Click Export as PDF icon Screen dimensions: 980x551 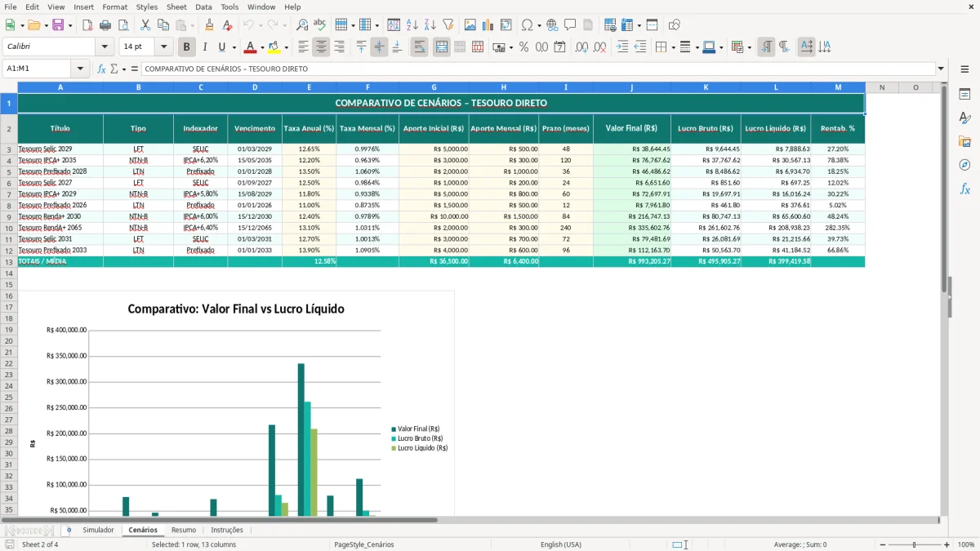point(87,25)
